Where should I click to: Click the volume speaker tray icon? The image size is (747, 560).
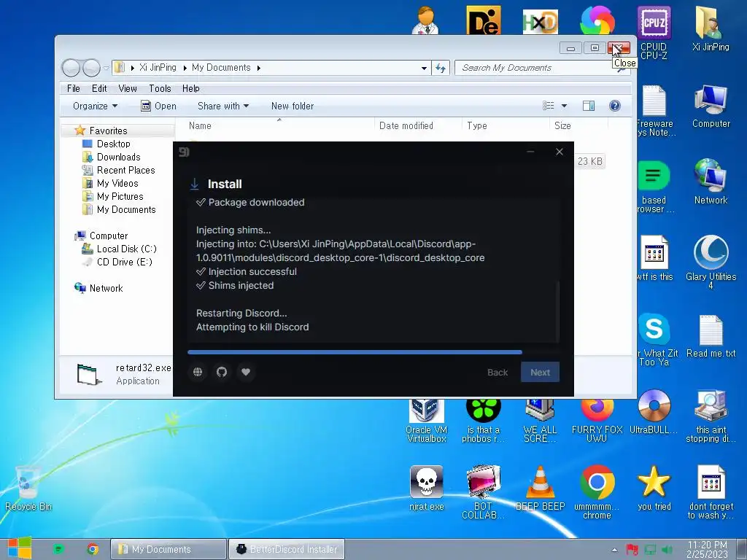point(667,550)
